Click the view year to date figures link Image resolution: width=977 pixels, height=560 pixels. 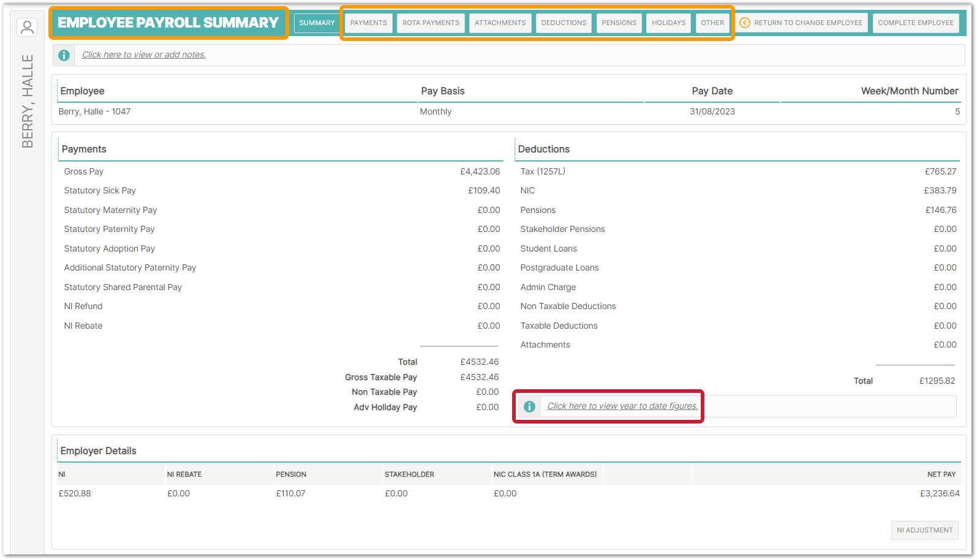coord(622,406)
